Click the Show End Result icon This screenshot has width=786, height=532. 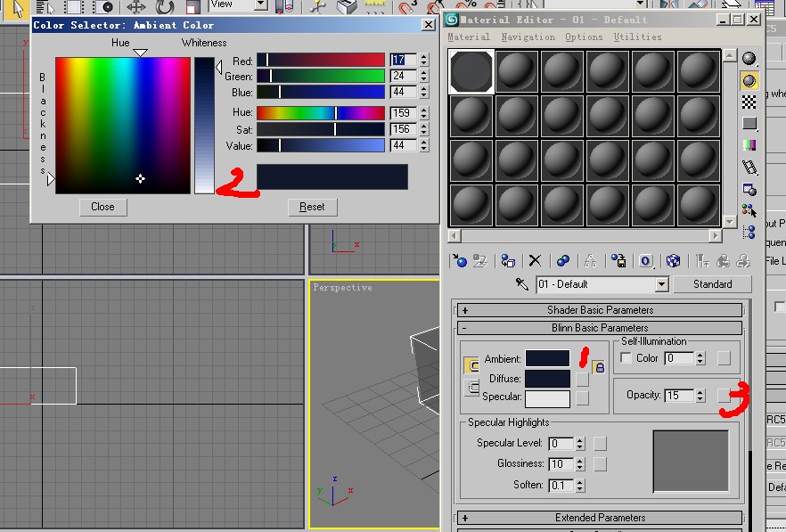point(702,260)
